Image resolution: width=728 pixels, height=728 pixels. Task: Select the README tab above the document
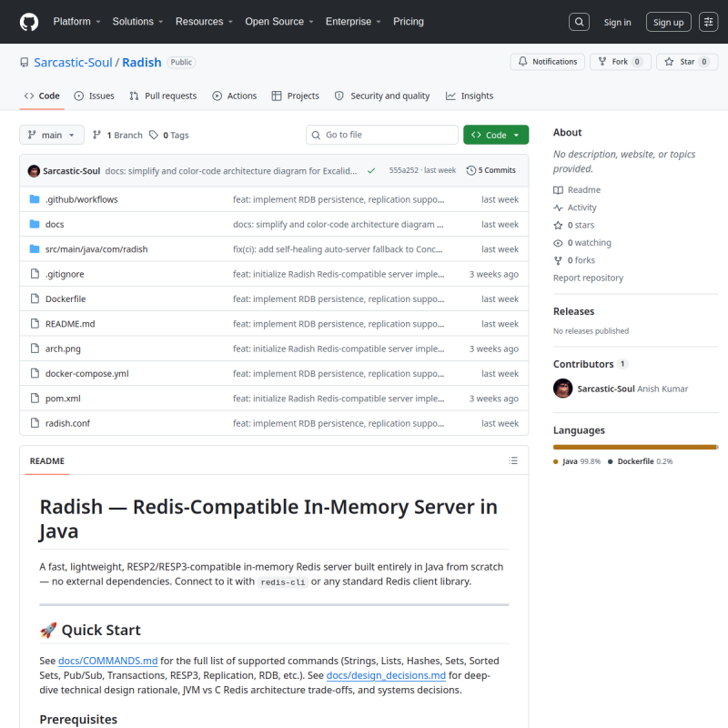point(47,460)
